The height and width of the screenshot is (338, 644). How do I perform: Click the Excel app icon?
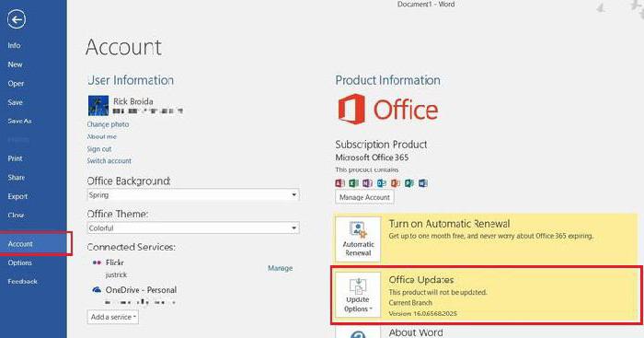353,183
